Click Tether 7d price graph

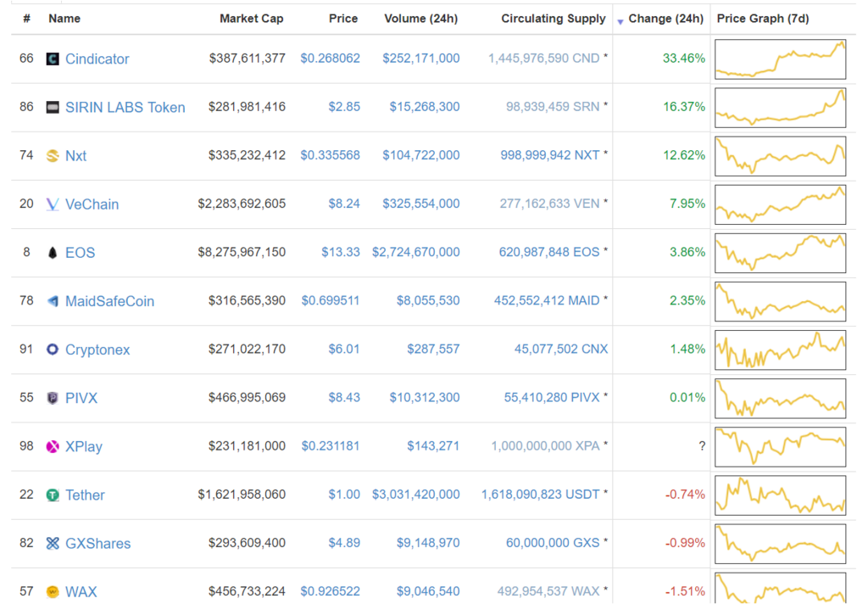pyautogui.click(x=780, y=495)
